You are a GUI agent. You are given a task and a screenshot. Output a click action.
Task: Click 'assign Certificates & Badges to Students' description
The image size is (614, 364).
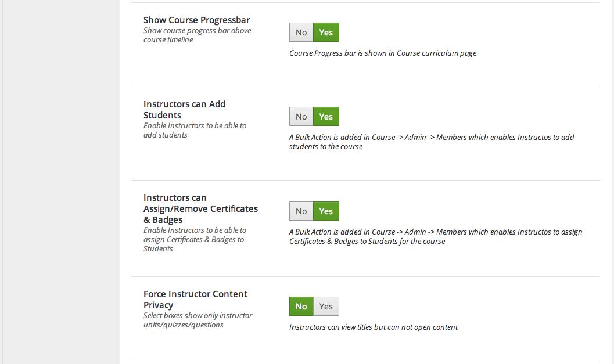pos(195,239)
